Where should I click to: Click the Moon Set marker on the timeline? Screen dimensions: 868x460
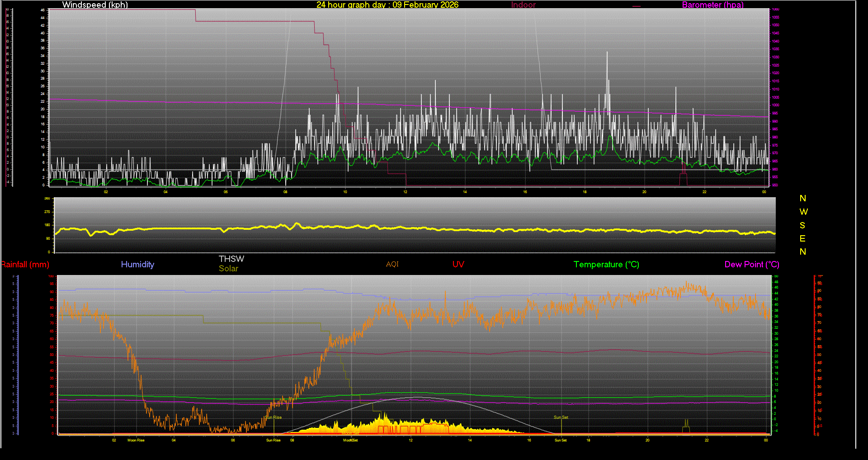click(350, 440)
